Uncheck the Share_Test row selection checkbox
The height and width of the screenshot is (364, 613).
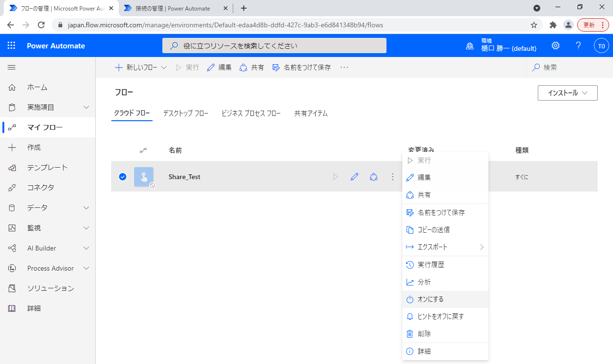point(123,177)
